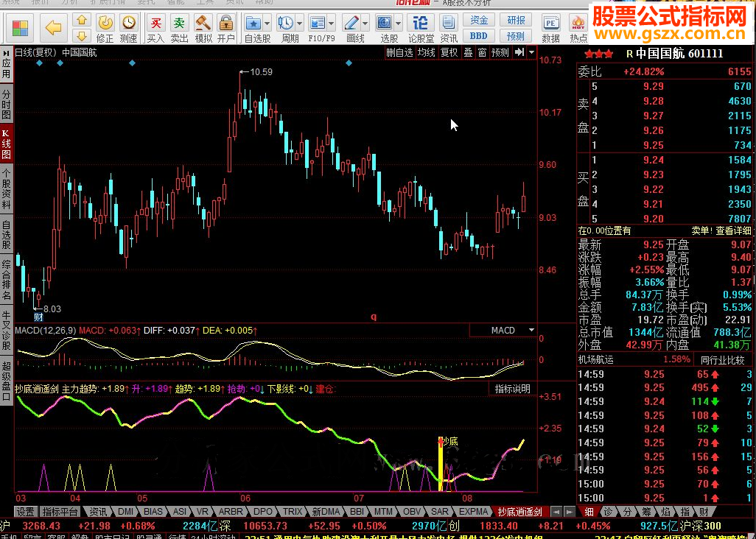The width and height of the screenshot is (756, 539).
Task: Switch to the BIAS indicator tab
Action: [153, 511]
